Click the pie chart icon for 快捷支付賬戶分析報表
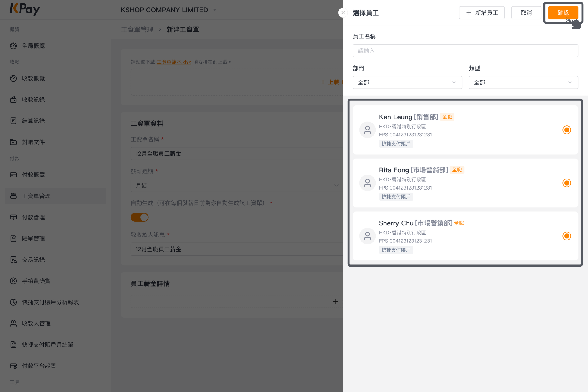Viewport: 588px width, 392px height. pyautogui.click(x=13, y=302)
